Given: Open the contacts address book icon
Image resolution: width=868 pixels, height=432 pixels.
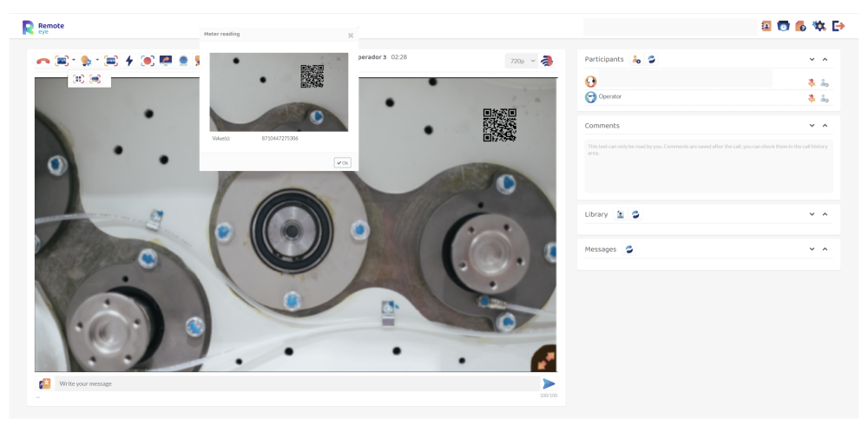Looking at the screenshot, I should [766, 26].
